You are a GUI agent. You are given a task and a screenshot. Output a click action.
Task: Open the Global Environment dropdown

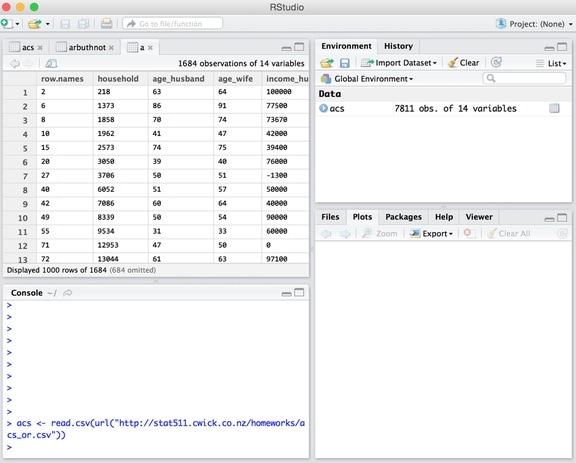(367, 79)
